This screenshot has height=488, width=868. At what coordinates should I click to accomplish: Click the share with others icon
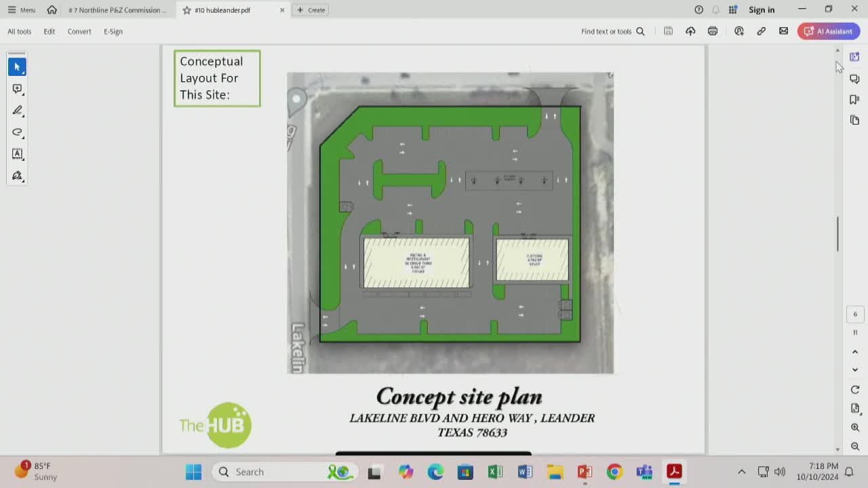(x=739, y=31)
